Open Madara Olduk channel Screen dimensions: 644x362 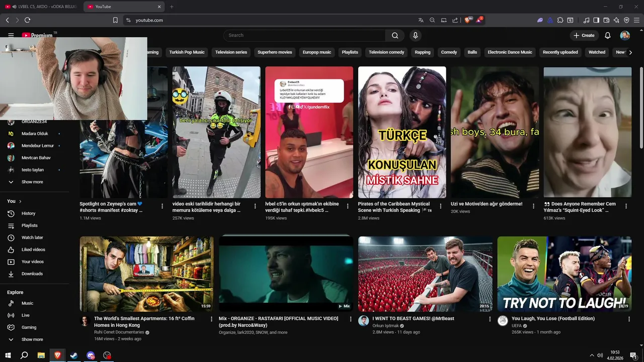(x=35, y=134)
